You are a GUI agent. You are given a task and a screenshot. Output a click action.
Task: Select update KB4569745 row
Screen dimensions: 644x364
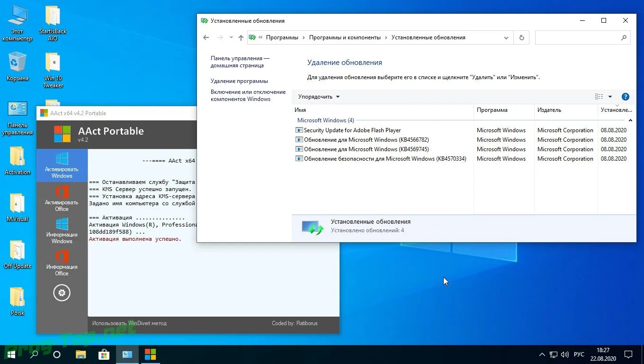coord(464,149)
